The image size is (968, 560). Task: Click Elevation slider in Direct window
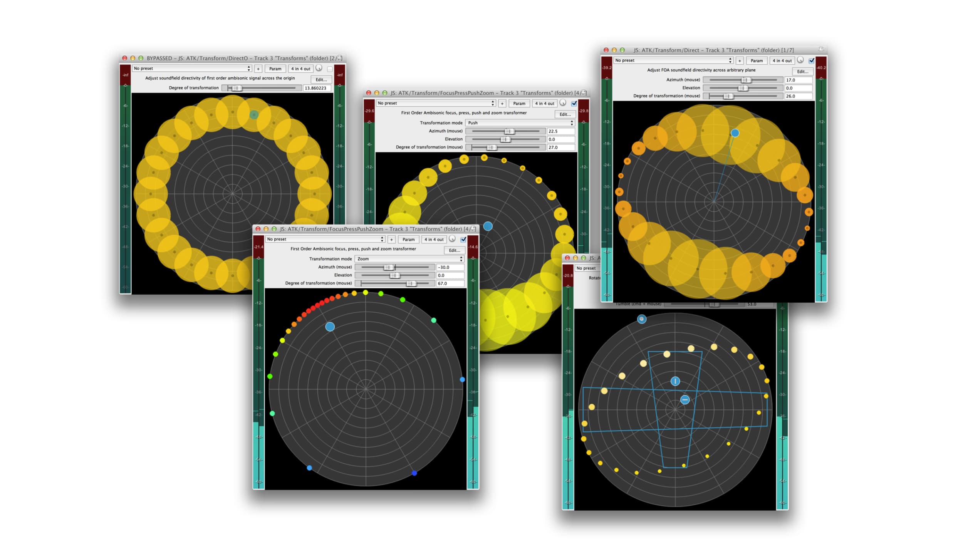click(743, 88)
